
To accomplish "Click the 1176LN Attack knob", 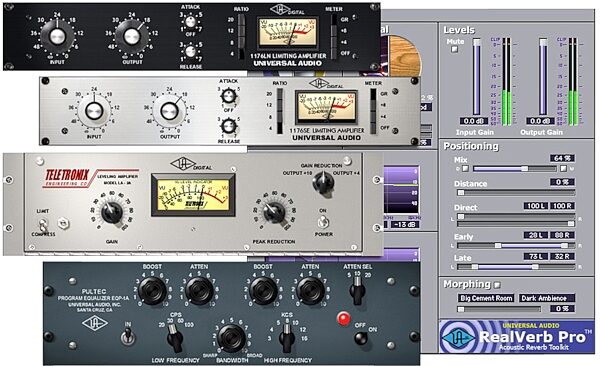I will (190, 21).
